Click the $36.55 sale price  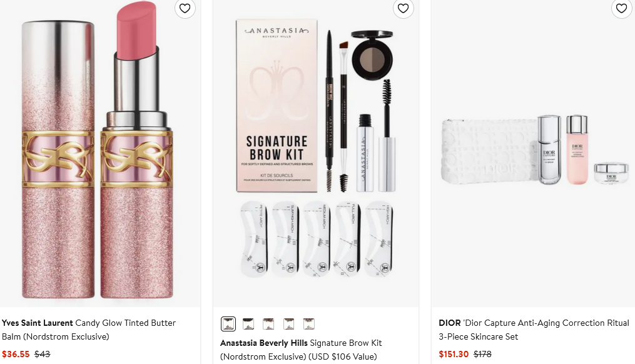(x=16, y=354)
